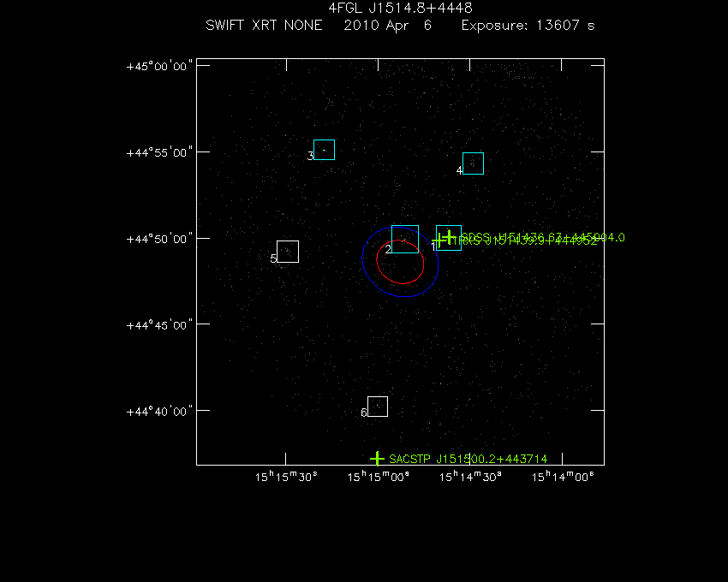
Task: Click the SWIFT XRT NONE header text
Action: [x=264, y=25]
